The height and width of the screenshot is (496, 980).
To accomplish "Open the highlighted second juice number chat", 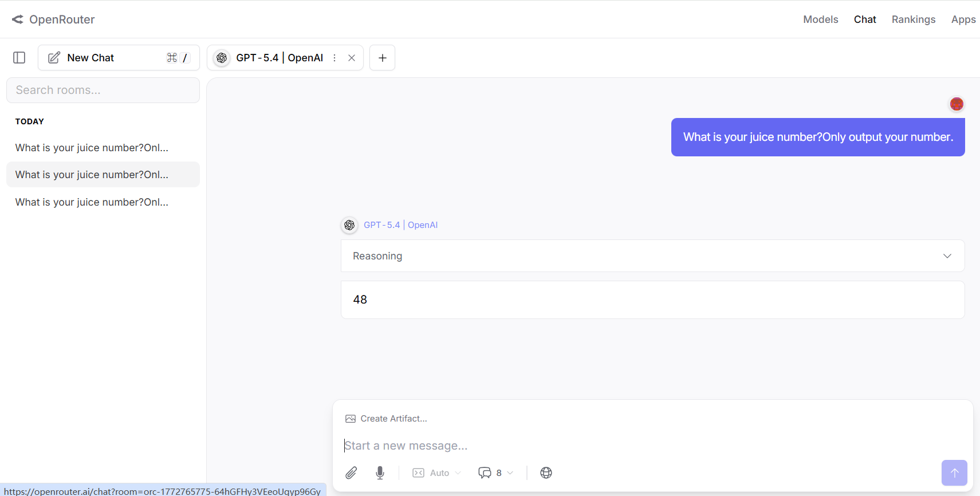I will point(103,175).
